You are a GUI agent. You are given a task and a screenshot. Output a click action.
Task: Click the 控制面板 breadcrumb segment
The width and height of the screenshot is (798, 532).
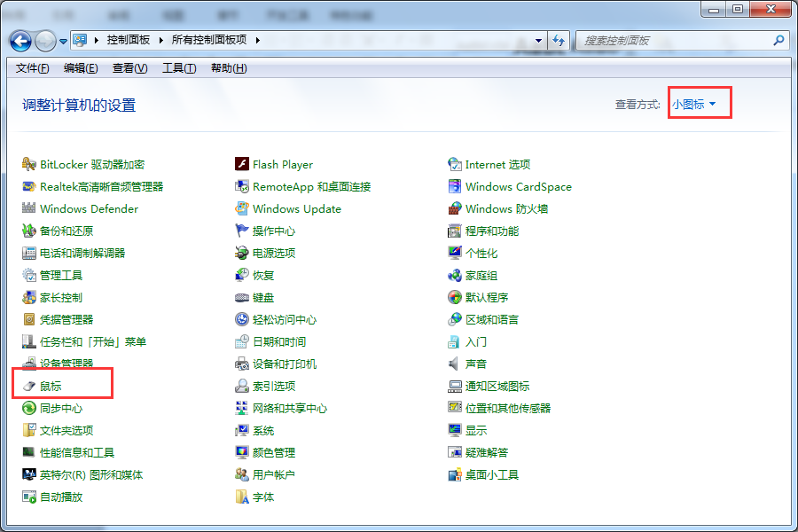(129, 40)
